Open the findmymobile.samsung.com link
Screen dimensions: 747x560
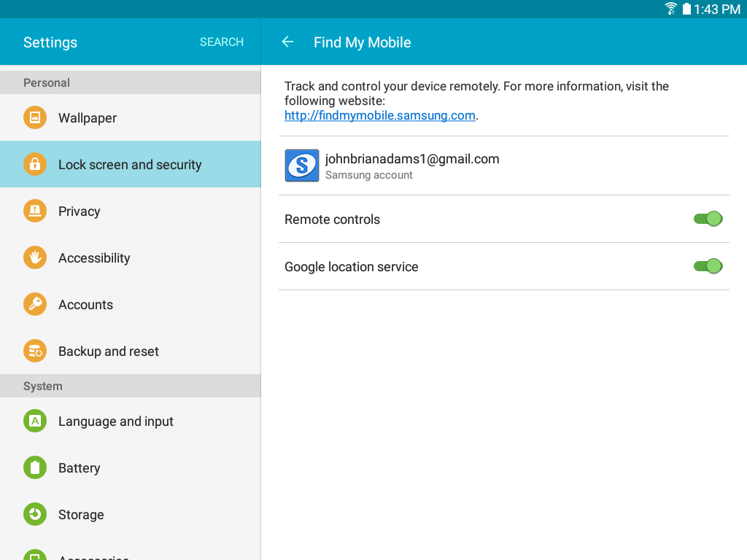point(379,115)
